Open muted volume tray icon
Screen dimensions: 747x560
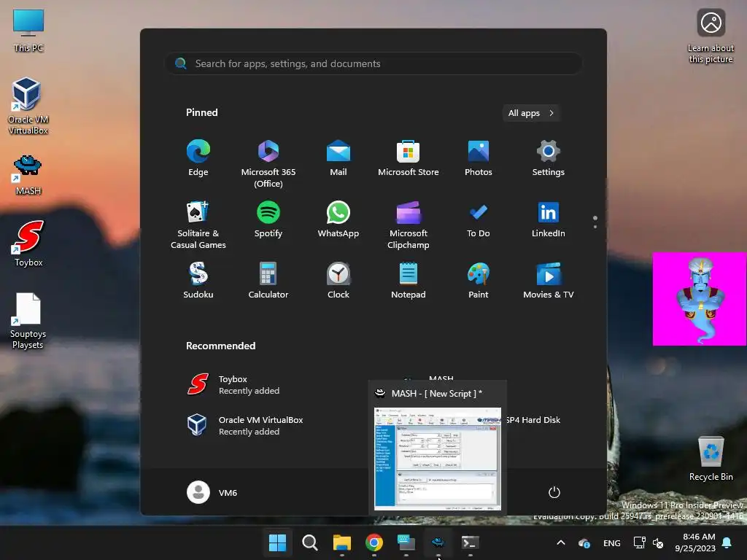[658, 542]
